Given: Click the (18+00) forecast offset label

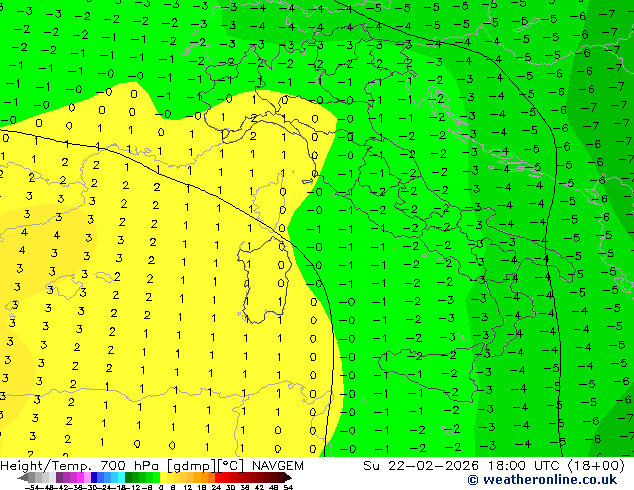Looking at the screenshot, I should (x=596, y=466).
